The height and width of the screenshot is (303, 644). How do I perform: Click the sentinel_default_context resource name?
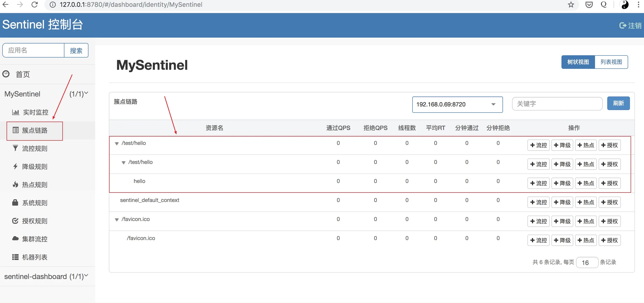pos(149,200)
